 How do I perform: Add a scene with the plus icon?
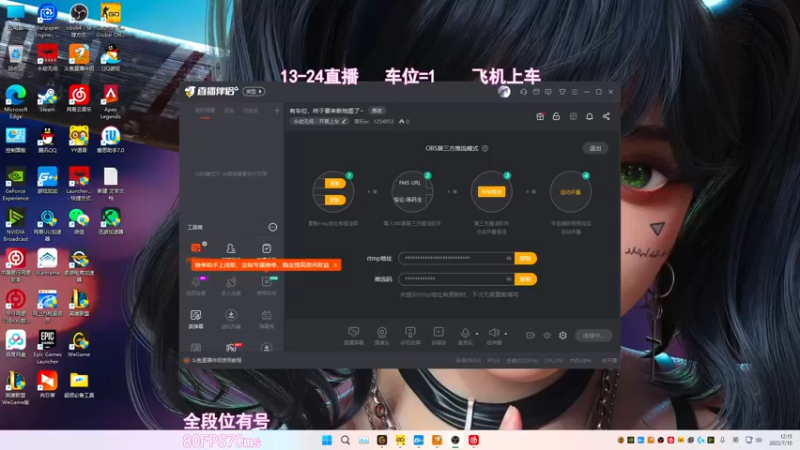[x=277, y=110]
